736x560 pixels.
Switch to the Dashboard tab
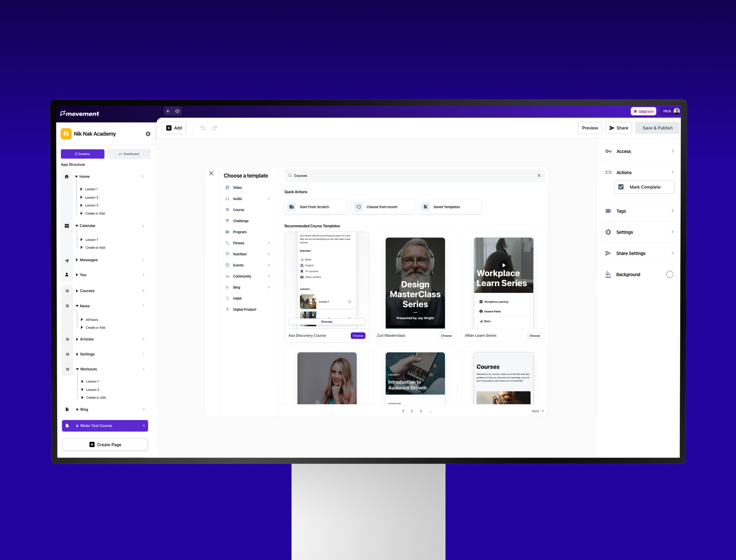coord(129,154)
